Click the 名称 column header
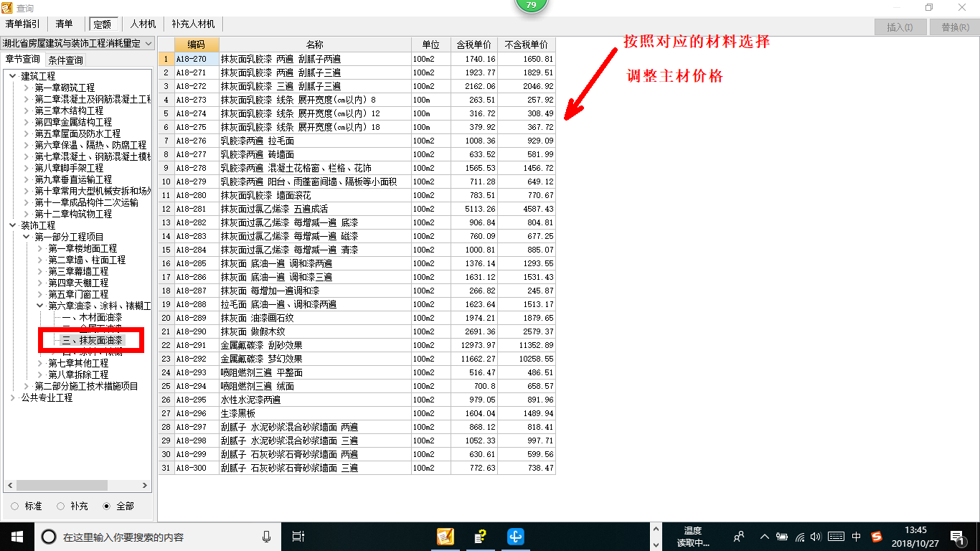The width and height of the screenshot is (980, 551). [315, 44]
